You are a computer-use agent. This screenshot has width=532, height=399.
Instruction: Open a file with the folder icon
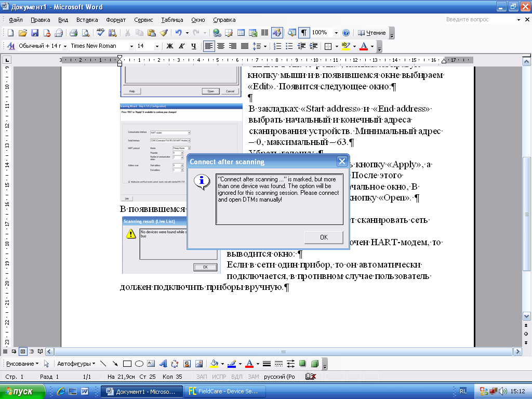23,33
